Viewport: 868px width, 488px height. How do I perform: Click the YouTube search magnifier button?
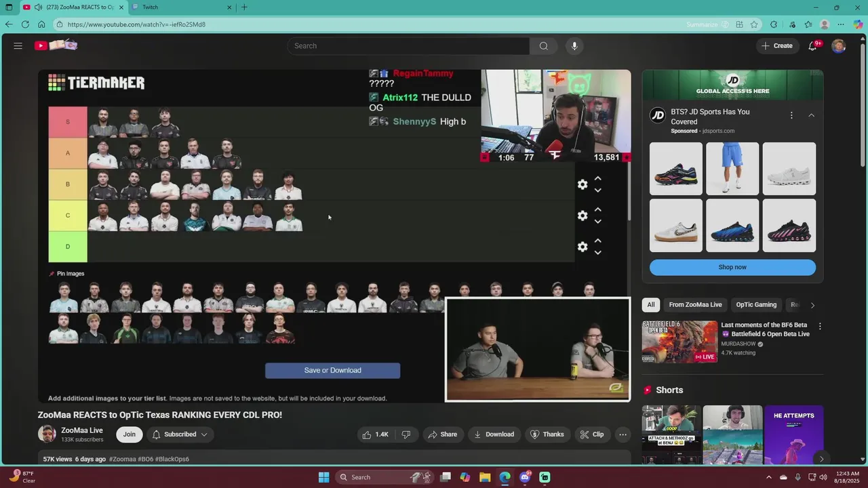click(543, 45)
